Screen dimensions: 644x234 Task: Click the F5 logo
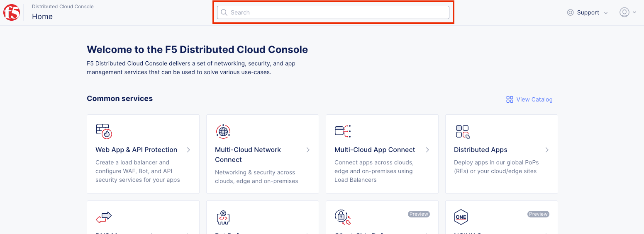(12, 12)
